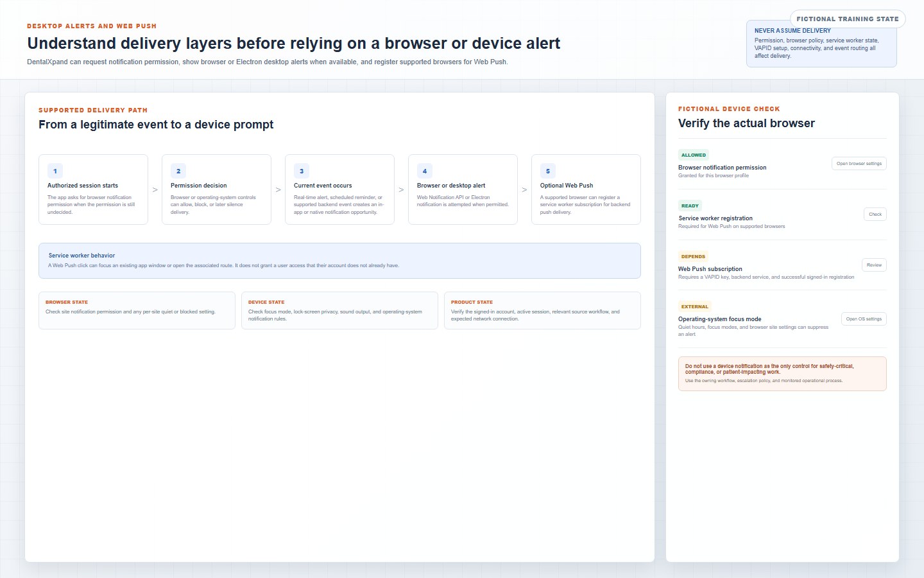Click 'From a legitimate event to a device prompt' heading

coord(156,125)
